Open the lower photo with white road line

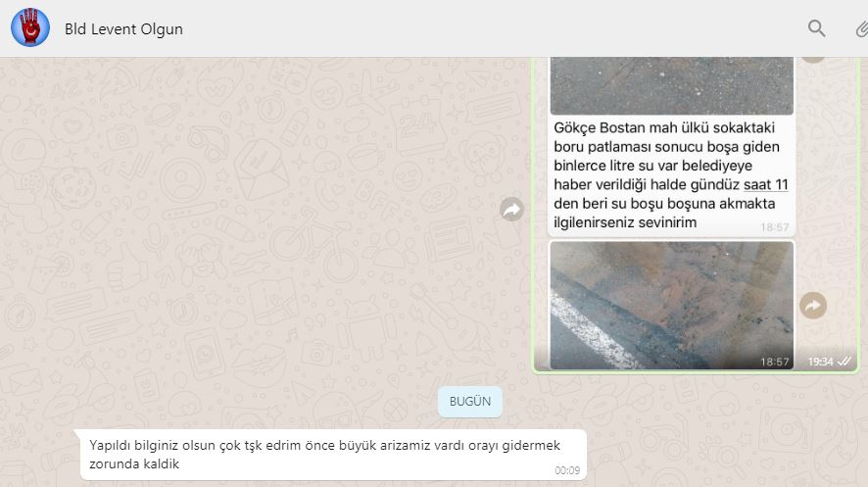[x=671, y=305]
